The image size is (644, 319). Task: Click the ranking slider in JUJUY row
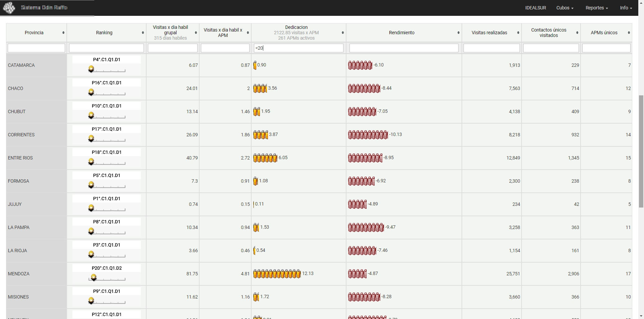click(107, 209)
